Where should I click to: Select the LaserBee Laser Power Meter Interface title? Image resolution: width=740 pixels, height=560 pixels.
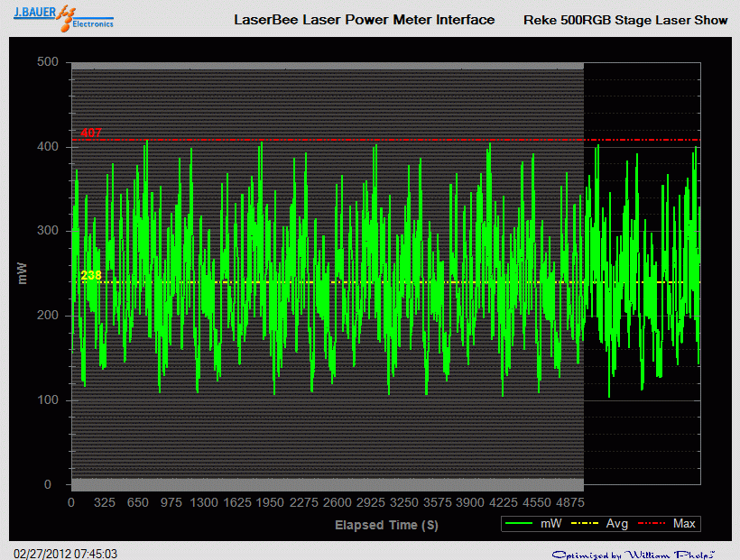point(365,19)
